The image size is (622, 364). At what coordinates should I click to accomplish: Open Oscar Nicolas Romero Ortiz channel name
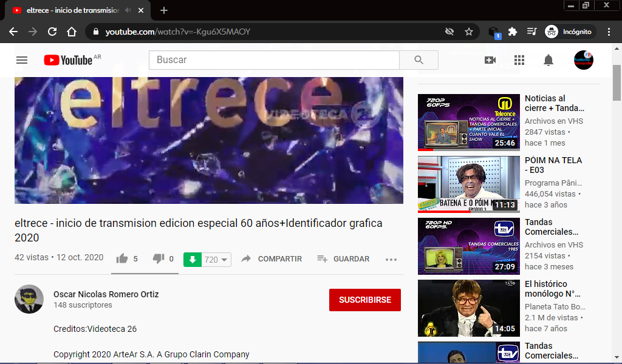point(106,294)
